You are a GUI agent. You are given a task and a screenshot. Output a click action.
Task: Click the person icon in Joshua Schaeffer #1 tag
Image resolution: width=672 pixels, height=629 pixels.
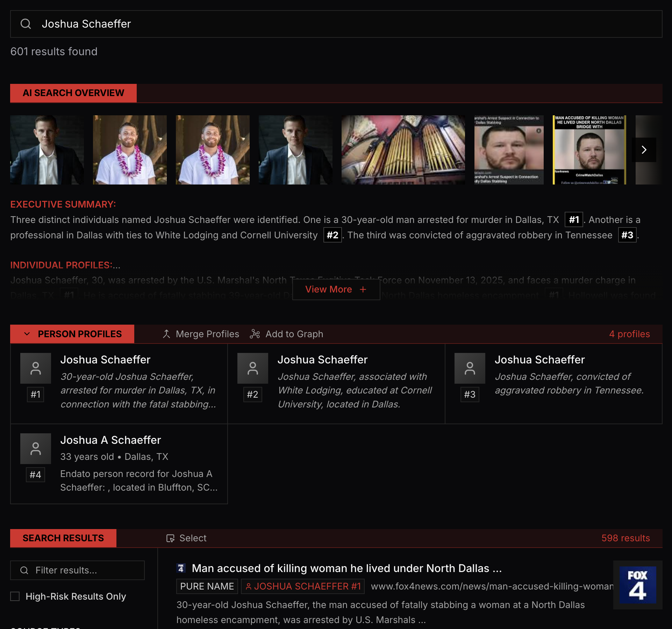[249, 586]
